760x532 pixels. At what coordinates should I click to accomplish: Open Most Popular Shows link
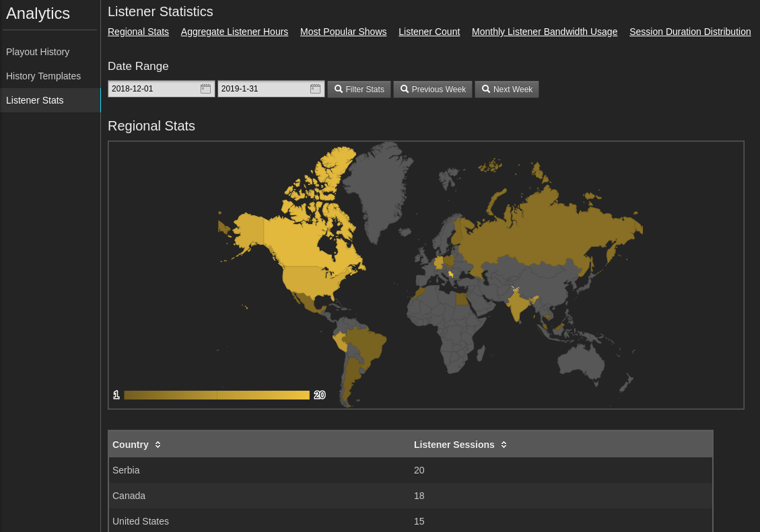click(343, 32)
